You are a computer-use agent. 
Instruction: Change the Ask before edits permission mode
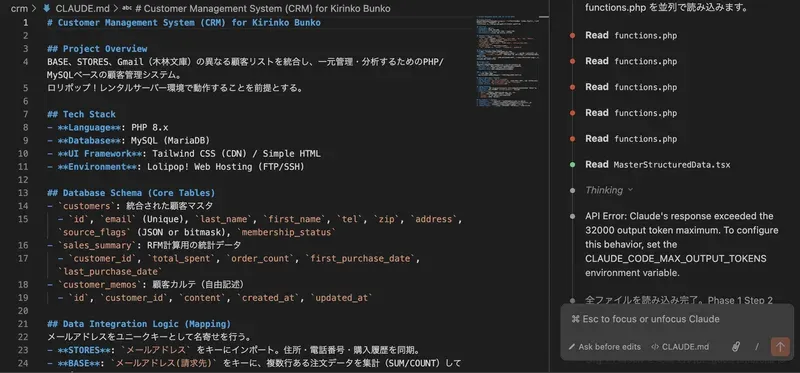[605, 347]
